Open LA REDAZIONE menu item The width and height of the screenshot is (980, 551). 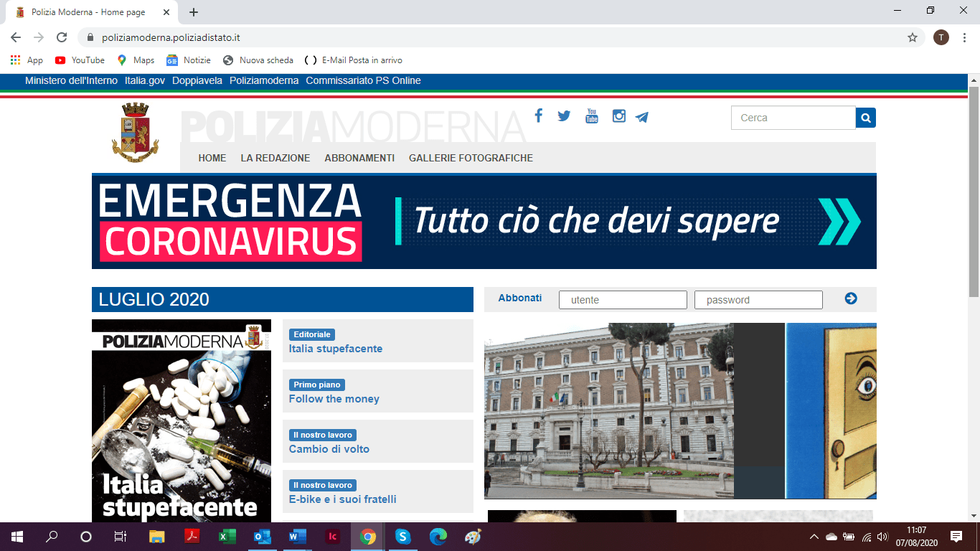275,158
